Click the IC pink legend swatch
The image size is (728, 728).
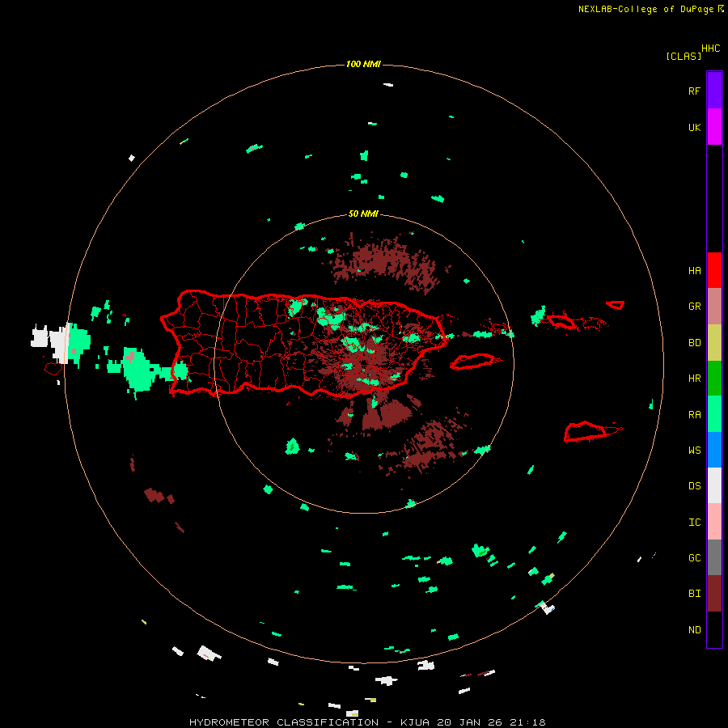(714, 522)
